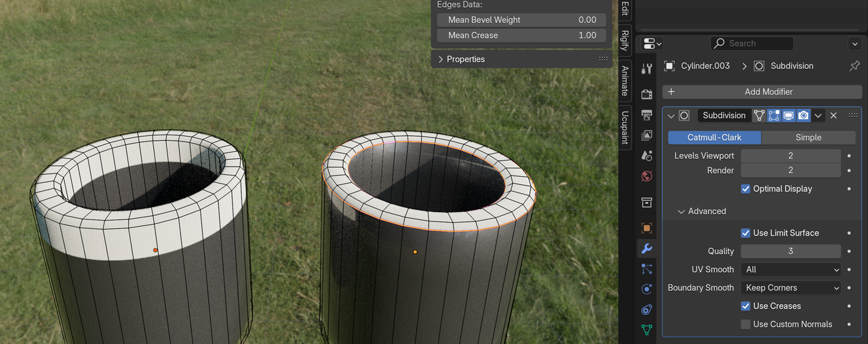Toggle Edit Mode display for Subdivision modifier
The width and height of the screenshot is (868, 344).
coord(774,116)
